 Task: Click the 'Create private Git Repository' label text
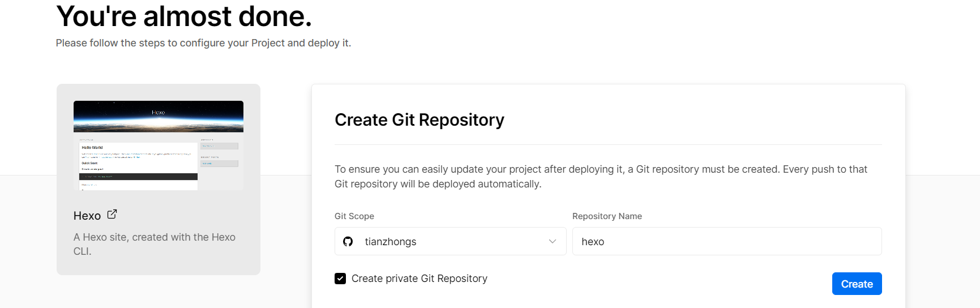pyautogui.click(x=419, y=279)
